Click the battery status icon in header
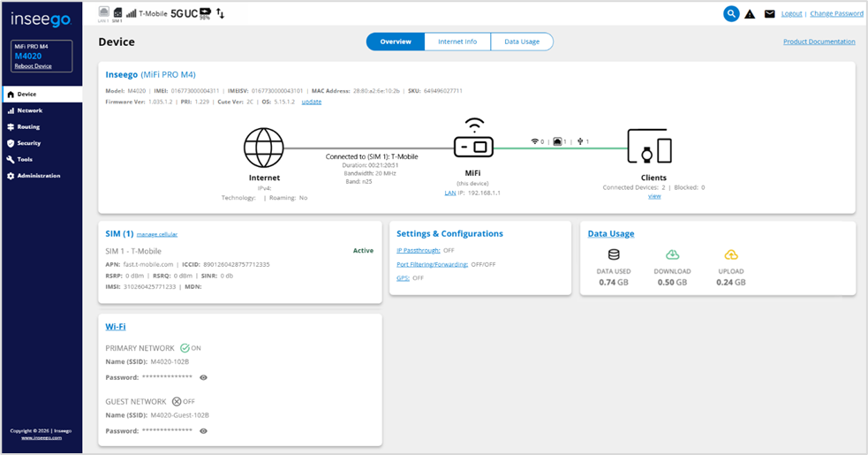This screenshot has height=455, width=868. tap(205, 13)
